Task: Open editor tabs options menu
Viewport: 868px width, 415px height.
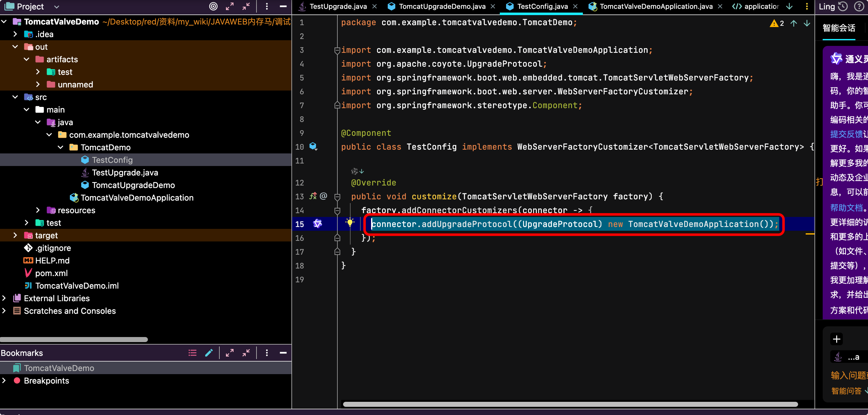Action: (x=807, y=6)
